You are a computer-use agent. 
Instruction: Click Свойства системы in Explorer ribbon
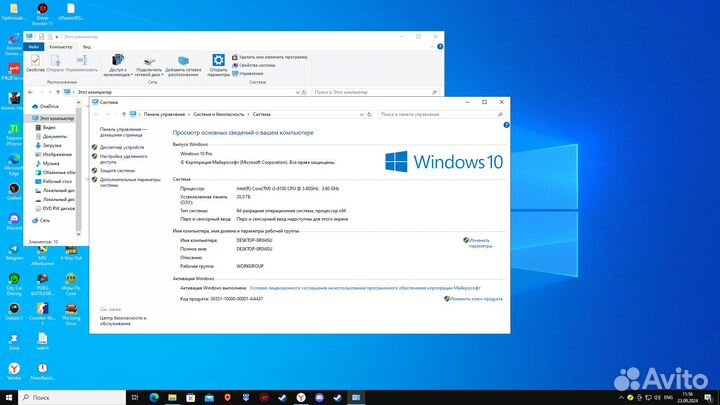coord(253,66)
